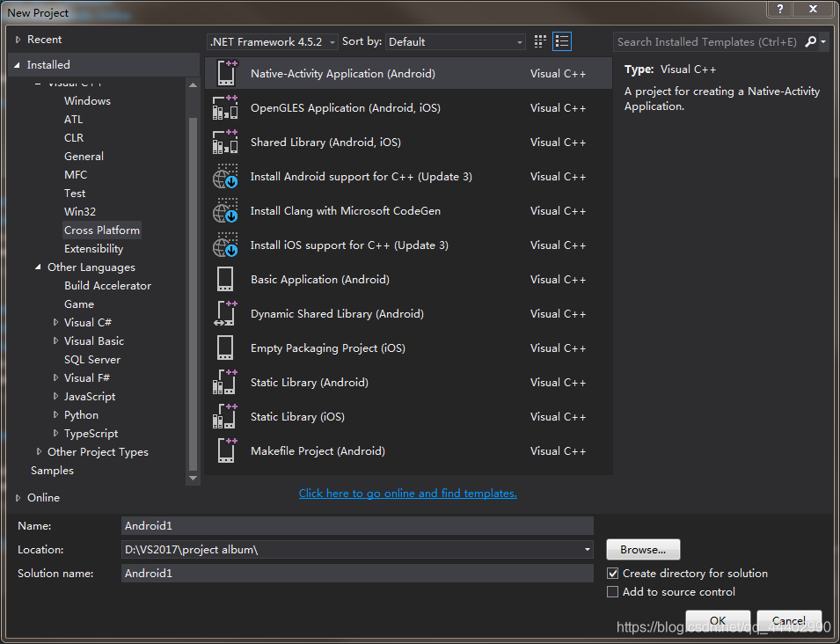Toggle Create directory for solution checkbox
840x644 pixels.
pyautogui.click(x=613, y=574)
